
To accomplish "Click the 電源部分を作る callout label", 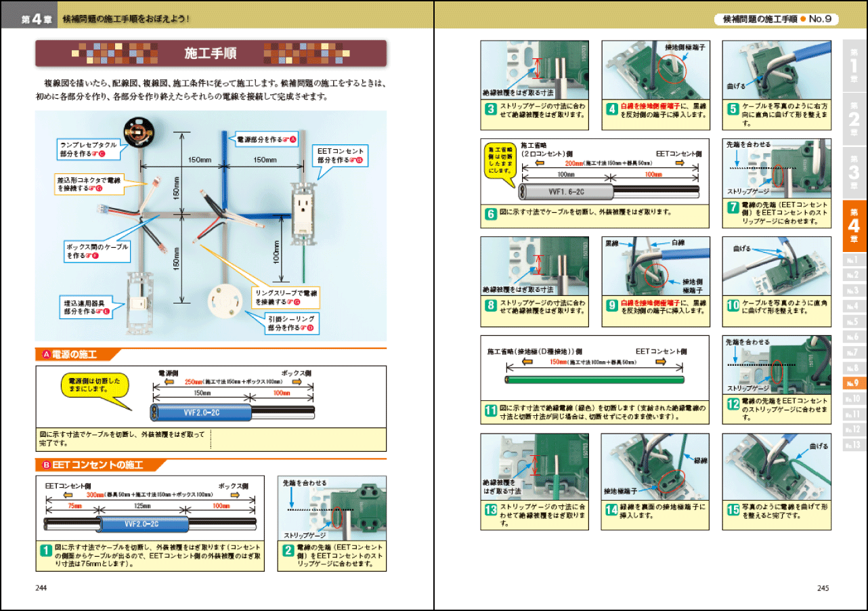I will [266, 139].
